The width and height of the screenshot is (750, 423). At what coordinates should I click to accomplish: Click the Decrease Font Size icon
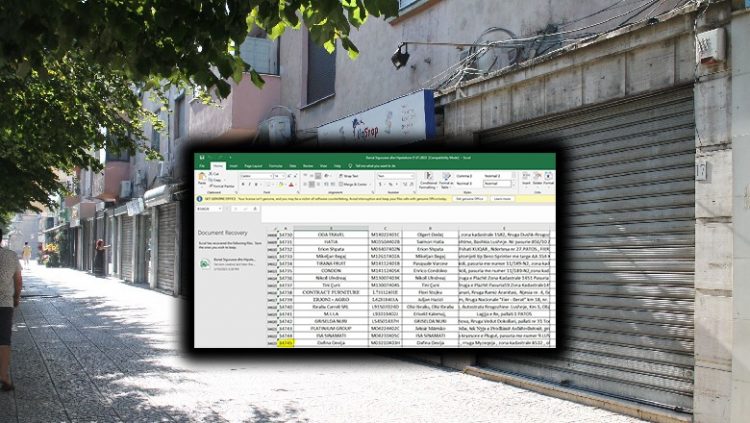[295, 176]
